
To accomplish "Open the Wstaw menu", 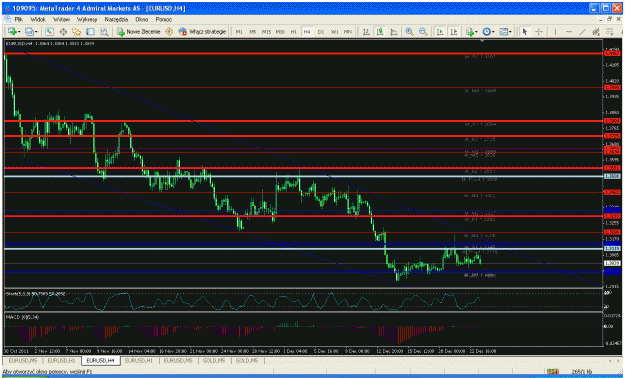I will point(61,19).
